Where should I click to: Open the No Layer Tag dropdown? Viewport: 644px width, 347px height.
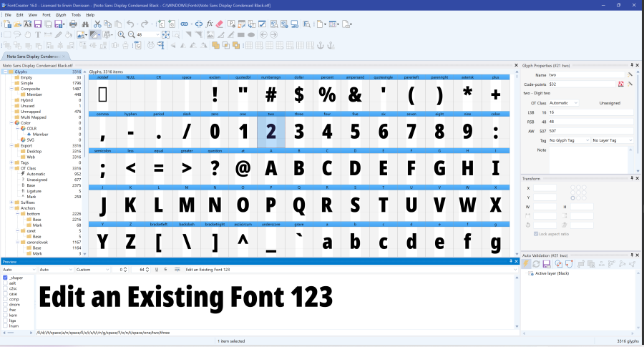[613, 140]
